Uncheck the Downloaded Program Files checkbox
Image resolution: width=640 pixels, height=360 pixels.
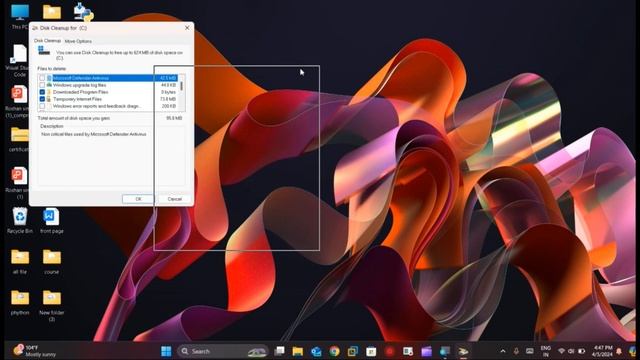pos(42,92)
